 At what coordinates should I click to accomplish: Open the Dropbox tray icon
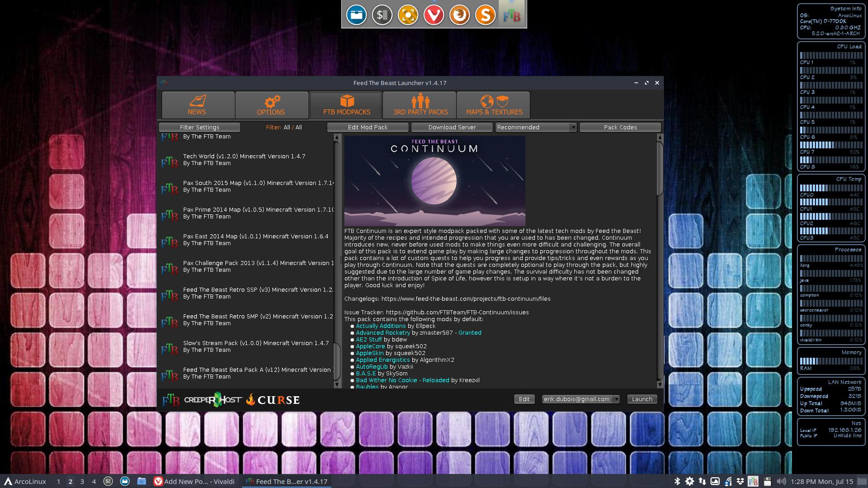point(740,481)
